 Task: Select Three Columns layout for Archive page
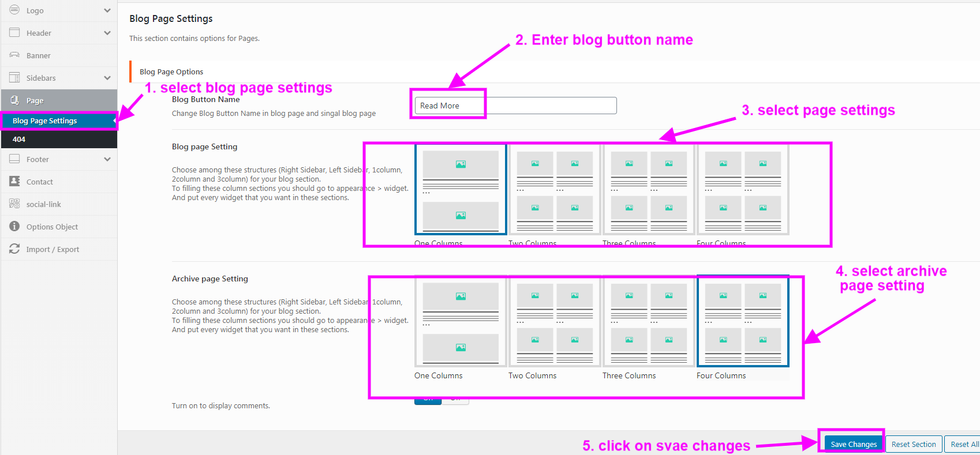pos(649,321)
